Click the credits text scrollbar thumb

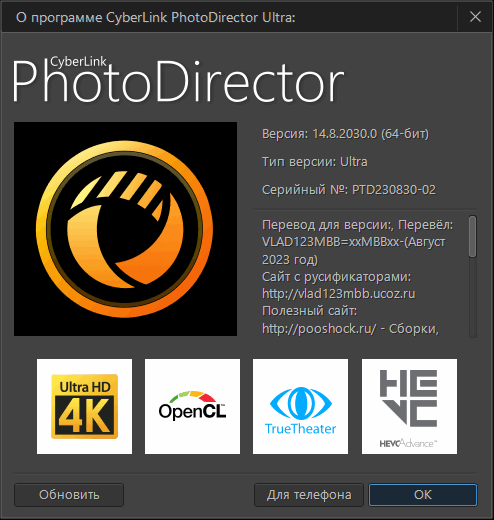pos(472,236)
